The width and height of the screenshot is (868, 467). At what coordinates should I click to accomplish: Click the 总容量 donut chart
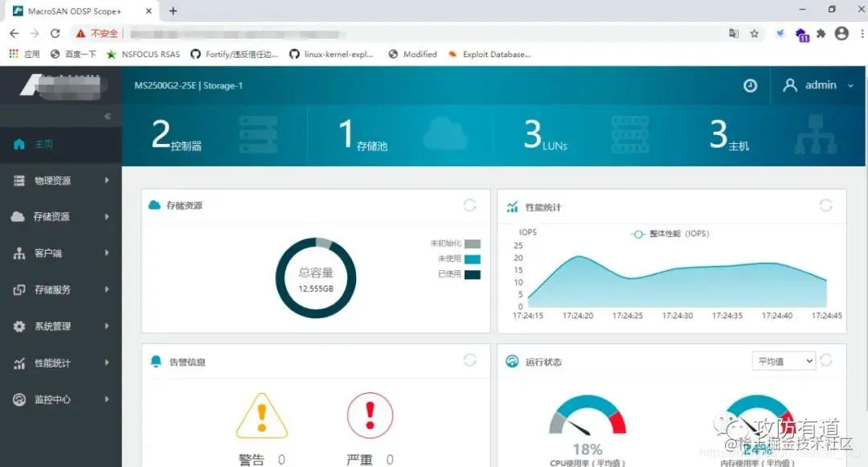(x=316, y=278)
